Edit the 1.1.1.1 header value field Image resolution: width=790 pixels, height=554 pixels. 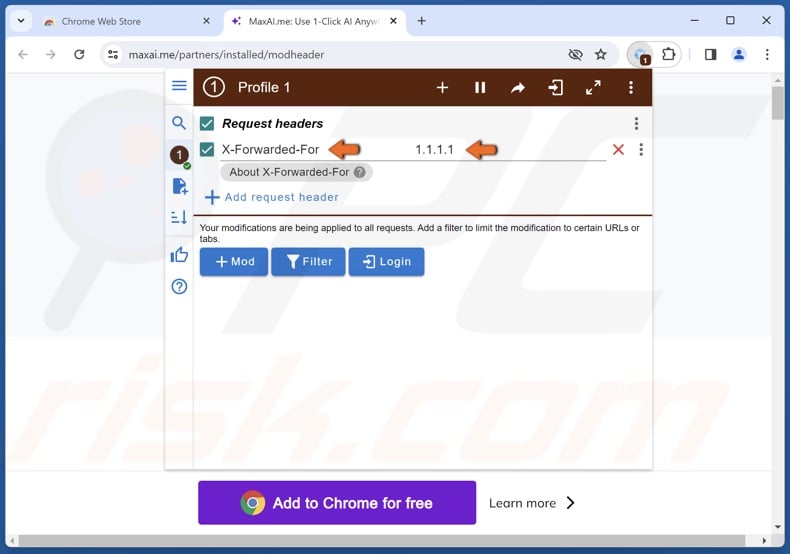[x=509, y=150]
